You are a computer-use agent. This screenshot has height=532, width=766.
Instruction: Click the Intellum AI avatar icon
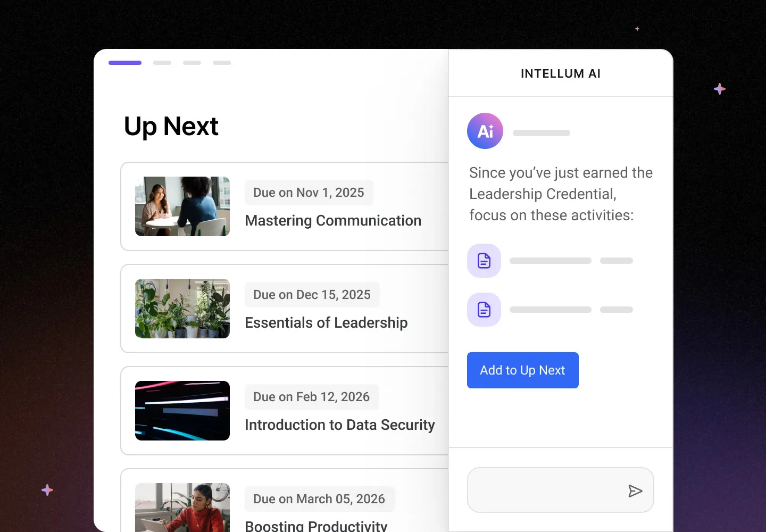[x=485, y=131]
